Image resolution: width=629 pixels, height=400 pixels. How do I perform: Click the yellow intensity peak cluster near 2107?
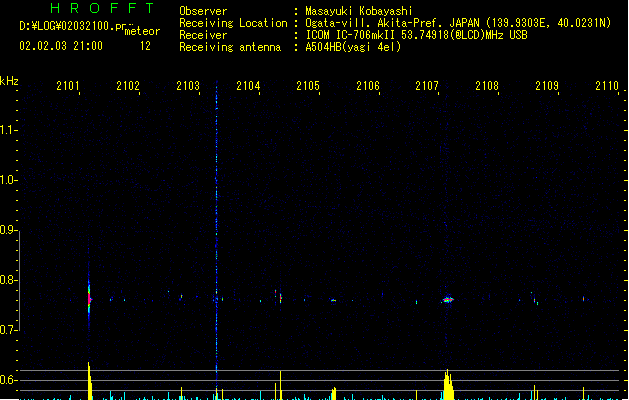448,385
